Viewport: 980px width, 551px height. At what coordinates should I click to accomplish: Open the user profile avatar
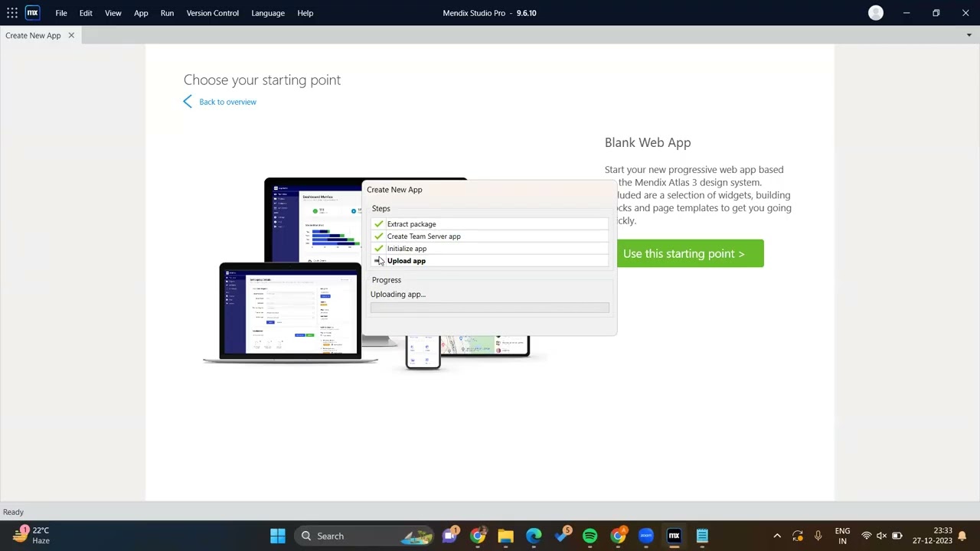[x=876, y=13]
